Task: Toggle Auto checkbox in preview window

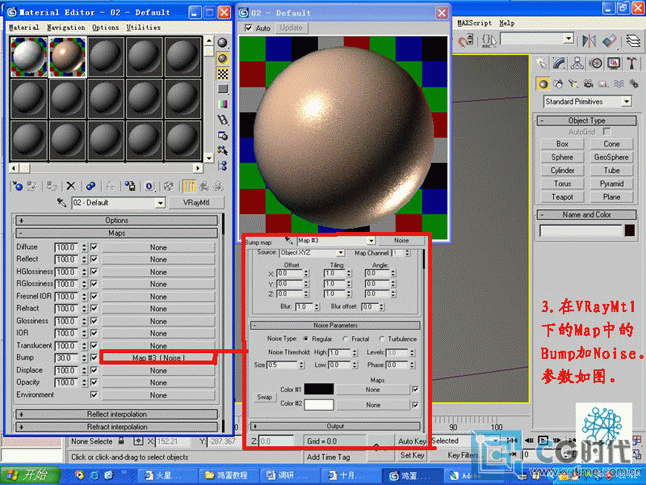Action: tap(248, 28)
